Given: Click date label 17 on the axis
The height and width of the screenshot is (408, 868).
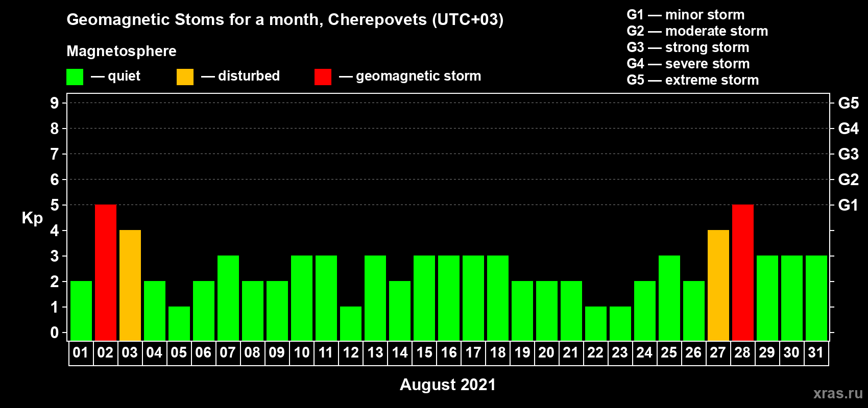Looking at the screenshot, I should (473, 352).
